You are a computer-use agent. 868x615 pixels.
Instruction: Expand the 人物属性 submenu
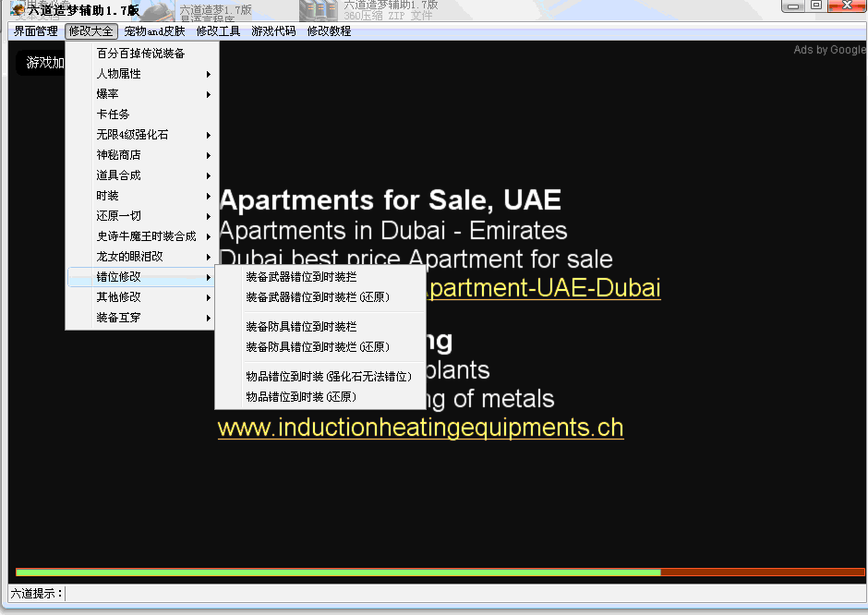[142, 74]
